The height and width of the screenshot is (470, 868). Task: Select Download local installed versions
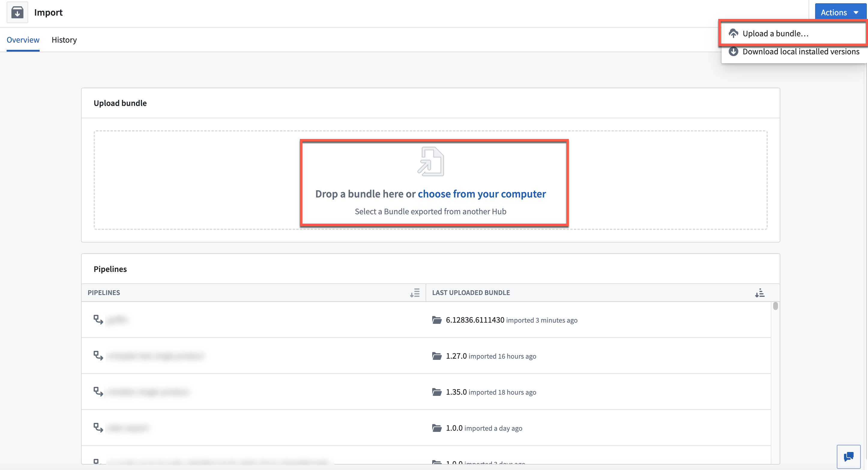point(794,52)
